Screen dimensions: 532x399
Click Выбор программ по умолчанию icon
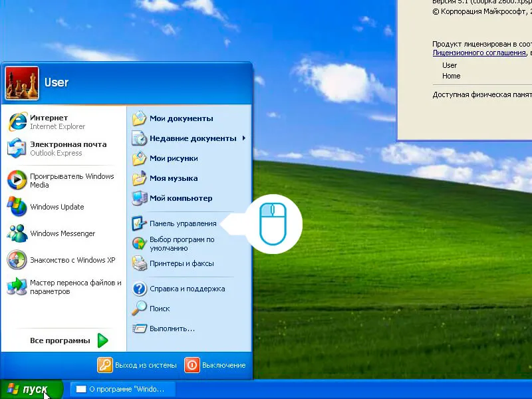point(139,243)
